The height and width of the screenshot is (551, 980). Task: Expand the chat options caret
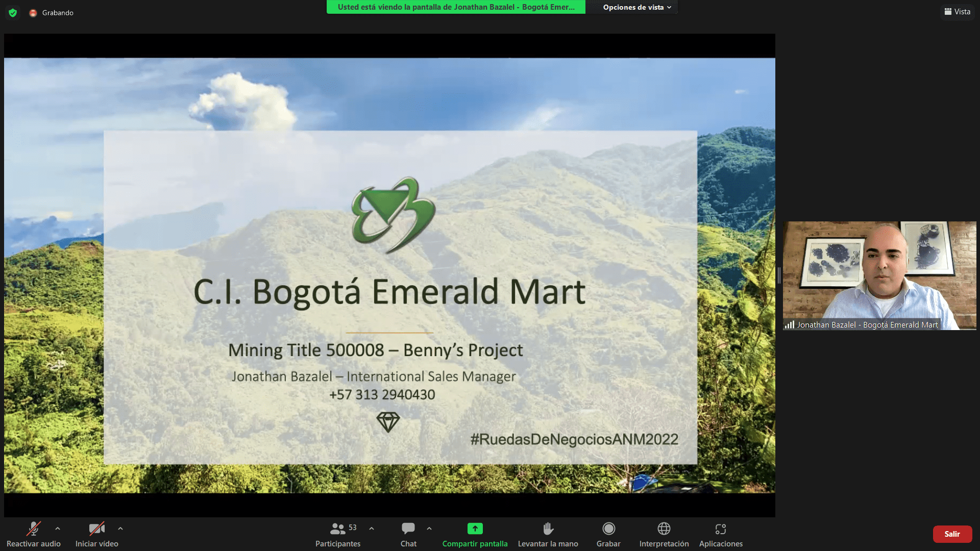coord(429,529)
